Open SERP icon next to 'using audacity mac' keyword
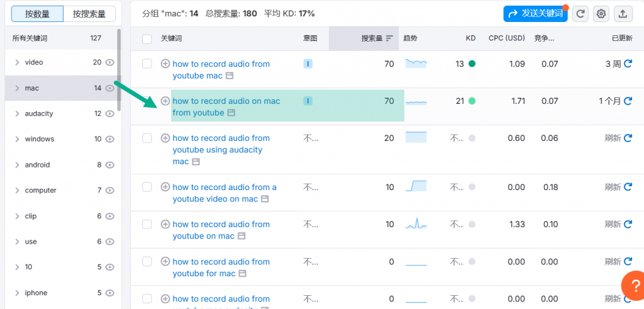644x309 pixels. (x=196, y=162)
